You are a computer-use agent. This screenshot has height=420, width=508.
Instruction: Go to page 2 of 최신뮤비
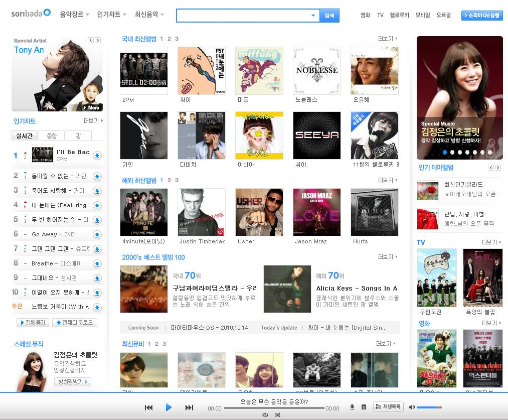click(x=157, y=344)
